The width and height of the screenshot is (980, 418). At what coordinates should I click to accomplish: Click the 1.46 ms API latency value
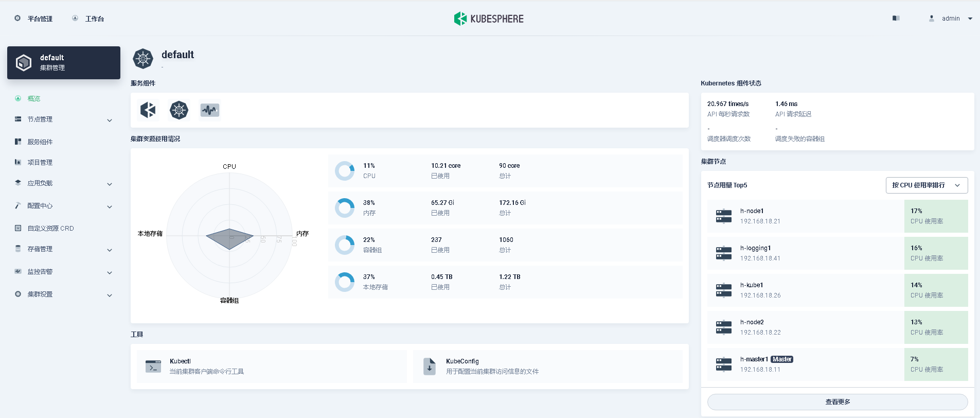786,104
